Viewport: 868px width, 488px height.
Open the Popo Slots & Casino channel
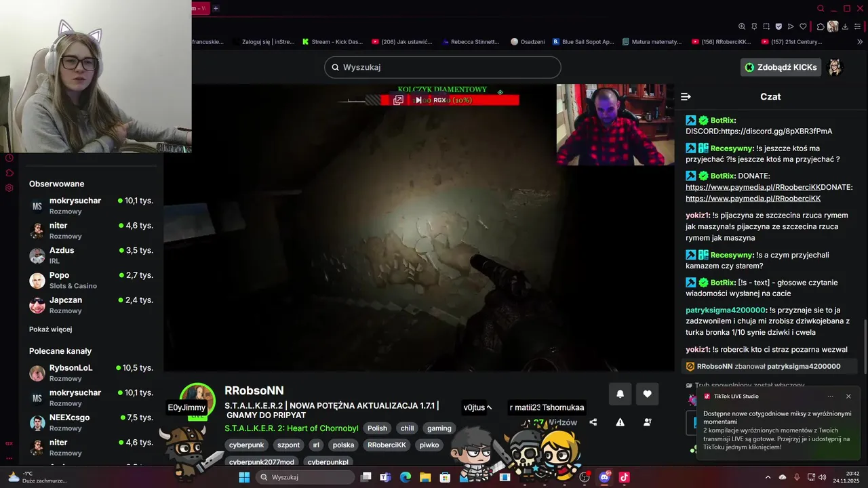[92, 280]
